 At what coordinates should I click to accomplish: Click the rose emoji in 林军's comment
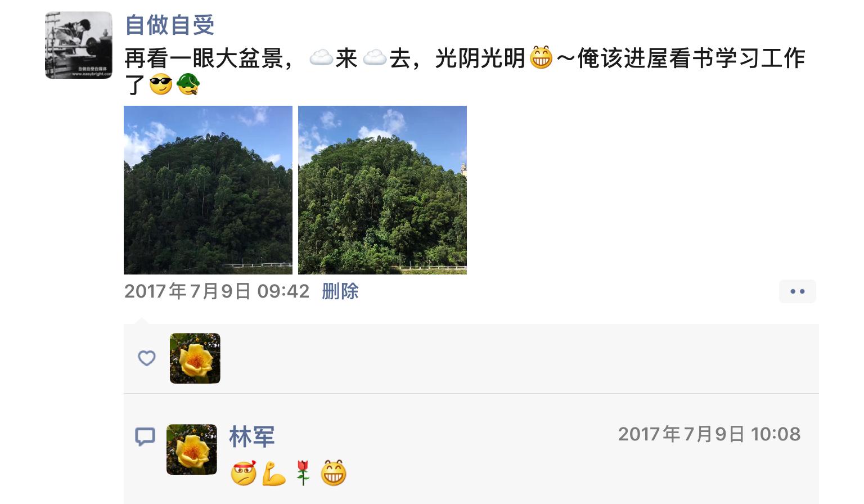[303, 473]
